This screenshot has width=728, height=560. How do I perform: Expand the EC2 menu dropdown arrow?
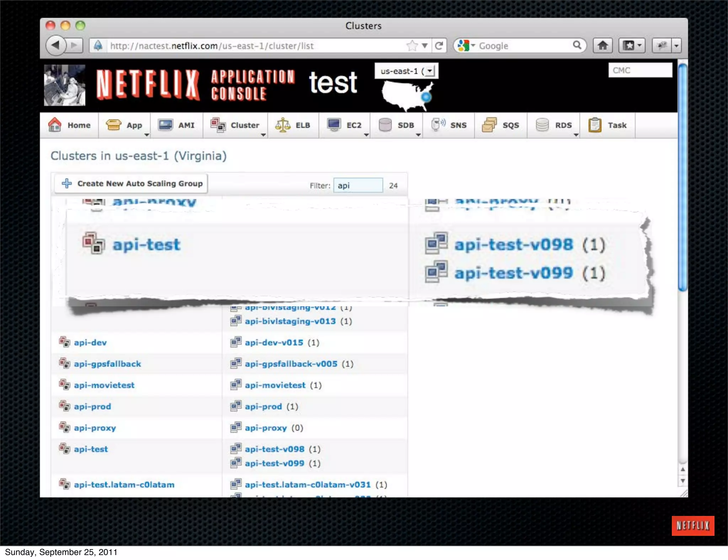coord(366,135)
